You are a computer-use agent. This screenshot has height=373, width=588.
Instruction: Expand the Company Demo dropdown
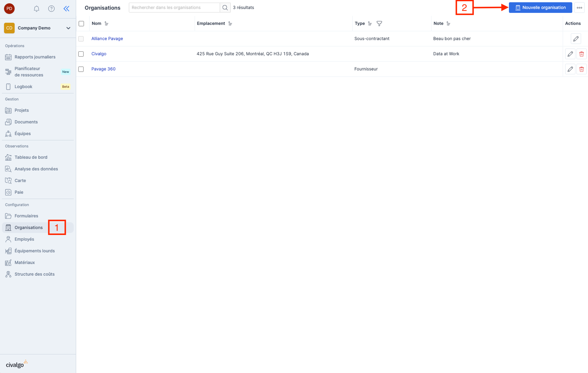(68, 28)
